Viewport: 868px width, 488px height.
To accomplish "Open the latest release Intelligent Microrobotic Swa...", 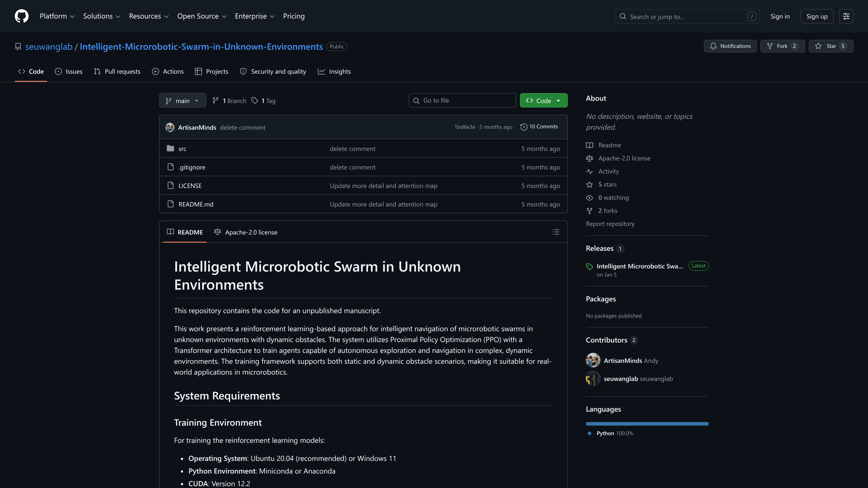I will pyautogui.click(x=639, y=266).
